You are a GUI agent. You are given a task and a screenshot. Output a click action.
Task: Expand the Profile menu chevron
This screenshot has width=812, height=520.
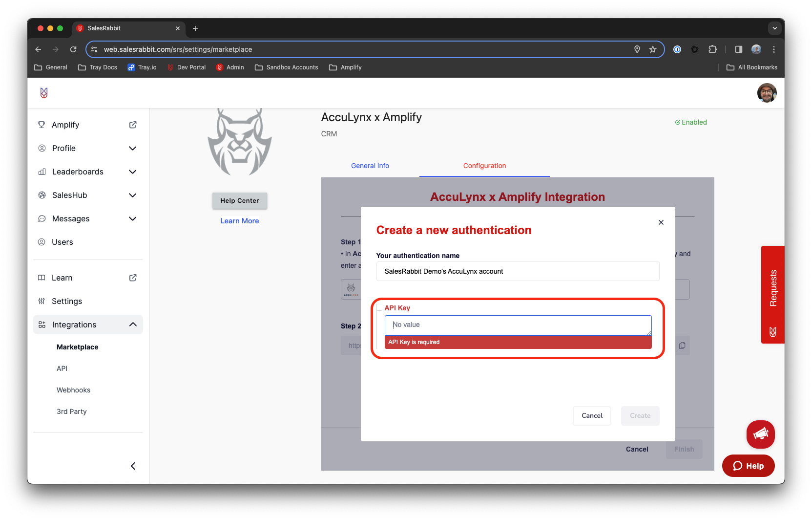click(x=133, y=148)
